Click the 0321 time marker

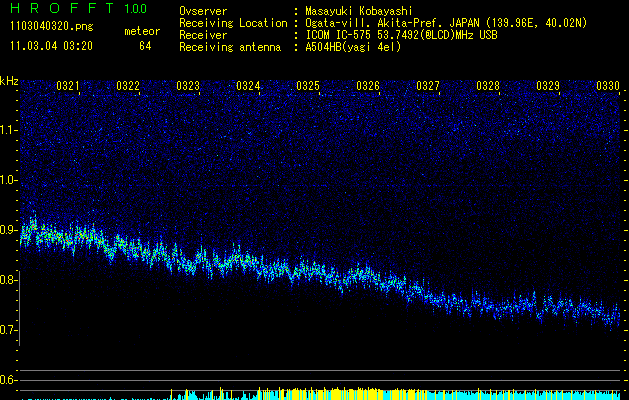[x=68, y=87]
